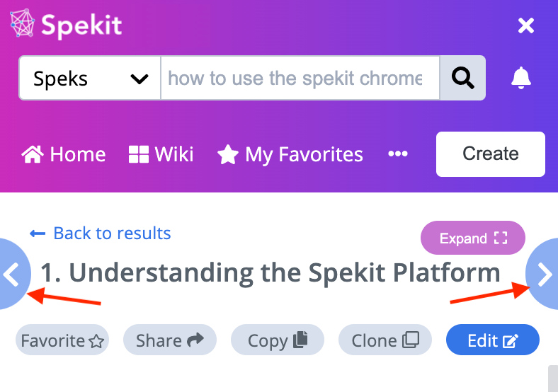Go to next Spek with right chevron
The width and height of the screenshot is (558, 392).
click(542, 274)
